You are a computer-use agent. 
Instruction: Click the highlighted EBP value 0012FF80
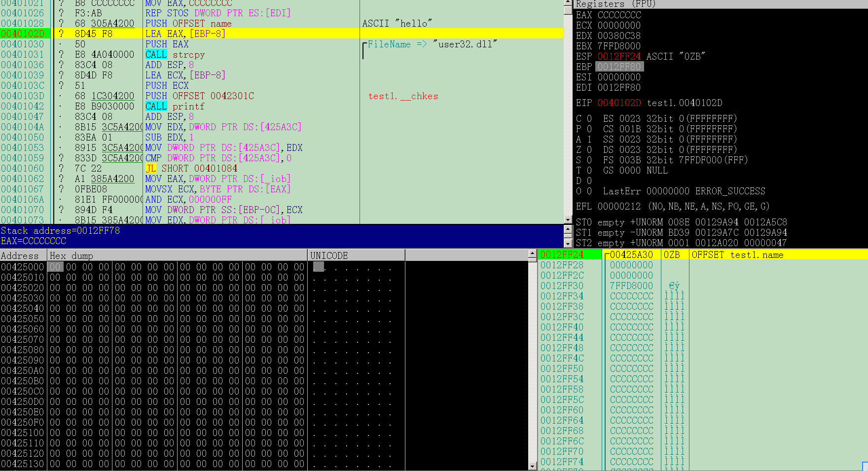619,67
